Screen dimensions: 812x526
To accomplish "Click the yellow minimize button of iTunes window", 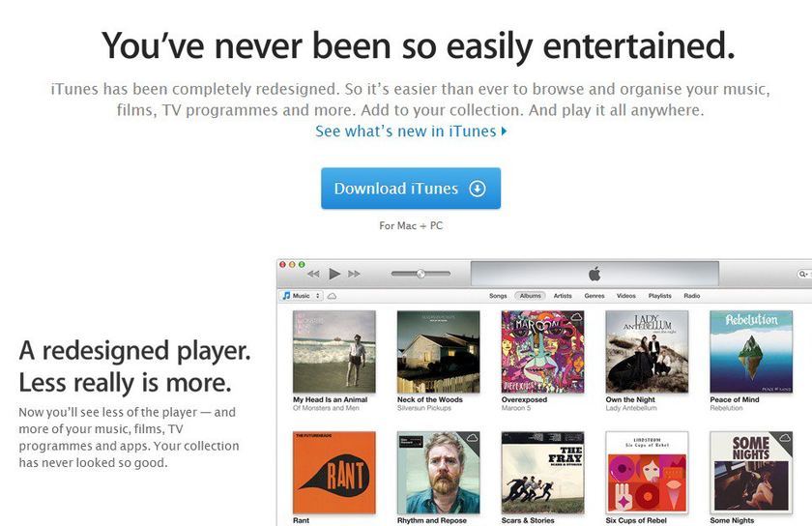I will click(292, 264).
